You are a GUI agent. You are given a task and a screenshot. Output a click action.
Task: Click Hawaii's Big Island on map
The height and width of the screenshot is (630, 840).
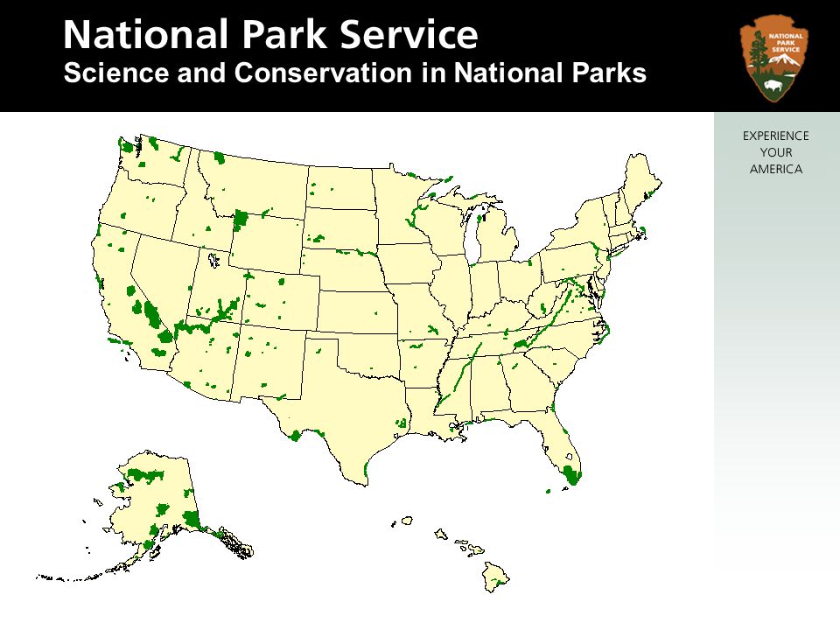click(495, 577)
